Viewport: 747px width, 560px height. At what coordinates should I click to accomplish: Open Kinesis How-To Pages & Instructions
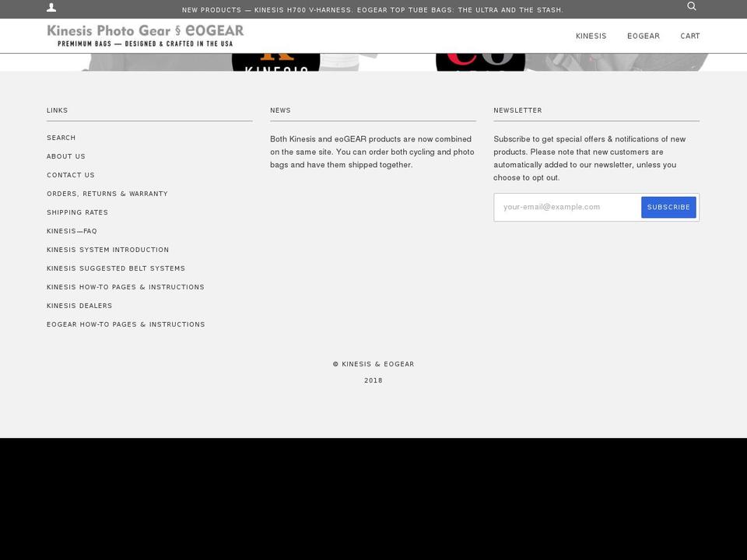(125, 287)
